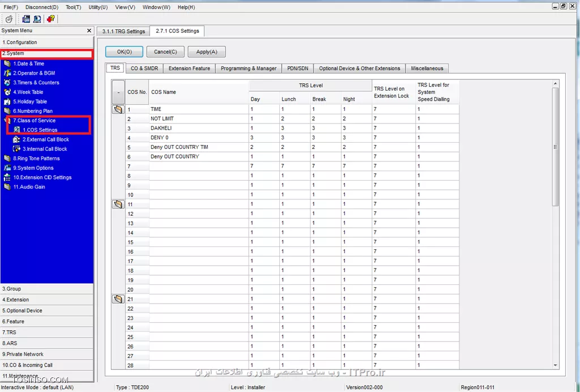Expand the 7.TRS menu section
The image size is (580, 392).
point(46,333)
